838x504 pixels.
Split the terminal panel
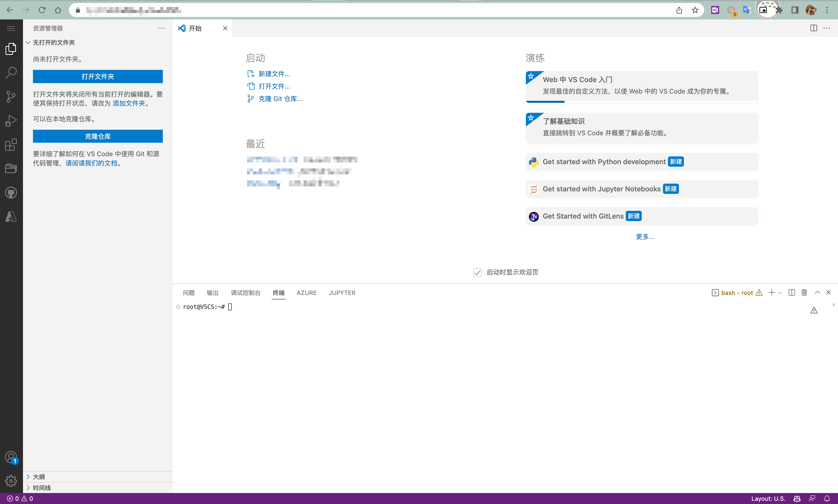click(x=792, y=292)
